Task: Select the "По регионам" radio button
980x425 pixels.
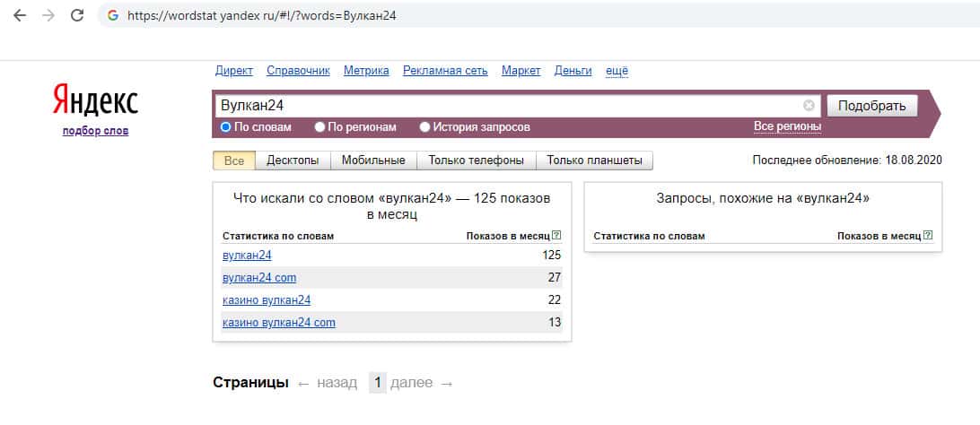Action: tap(320, 127)
